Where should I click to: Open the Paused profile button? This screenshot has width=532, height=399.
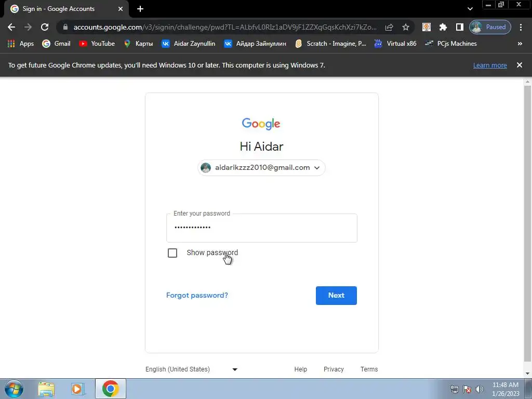[490, 27]
